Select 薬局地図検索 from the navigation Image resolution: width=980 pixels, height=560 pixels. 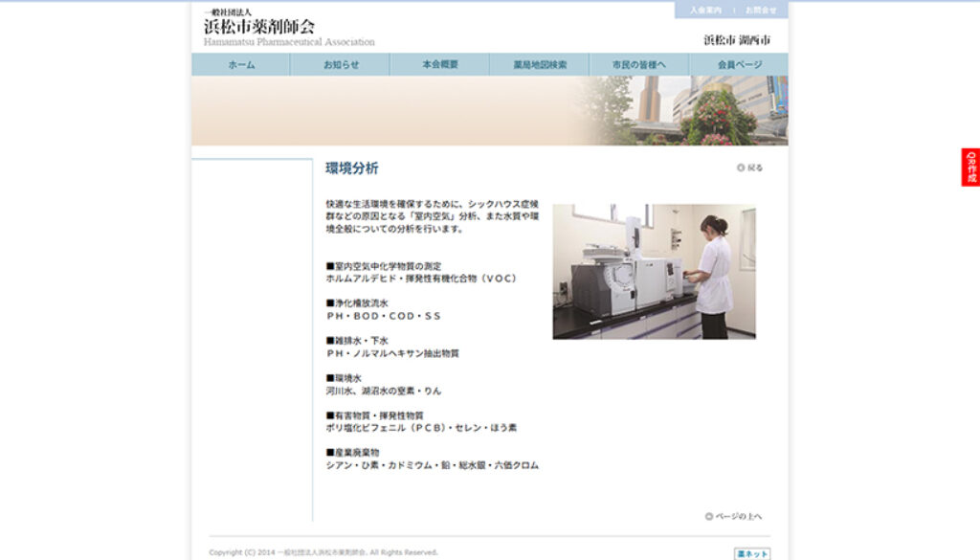point(539,64)
